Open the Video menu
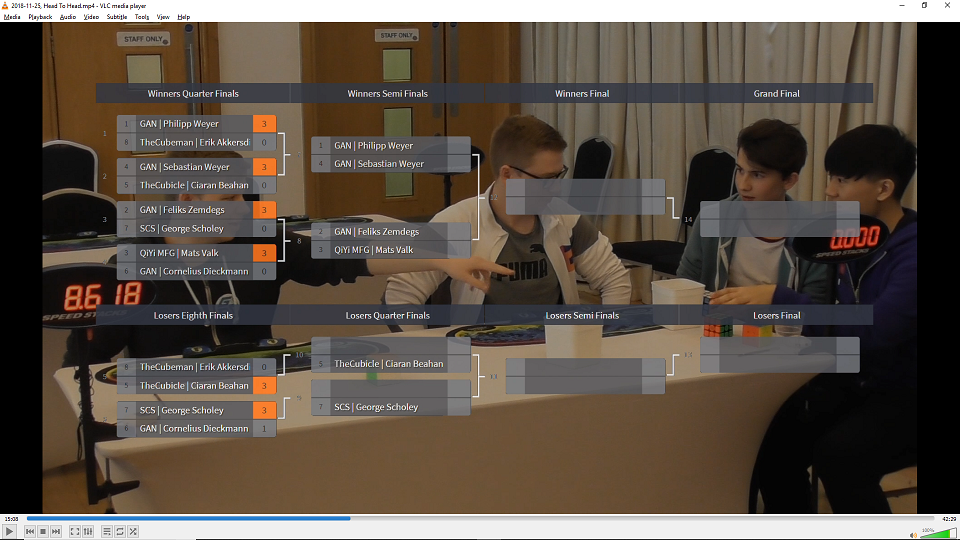Viewport: 960px width, 540px height. [91, 17]
